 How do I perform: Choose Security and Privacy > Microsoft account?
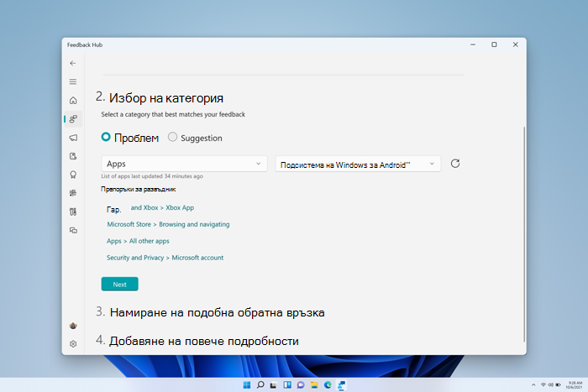coord(165,258)
